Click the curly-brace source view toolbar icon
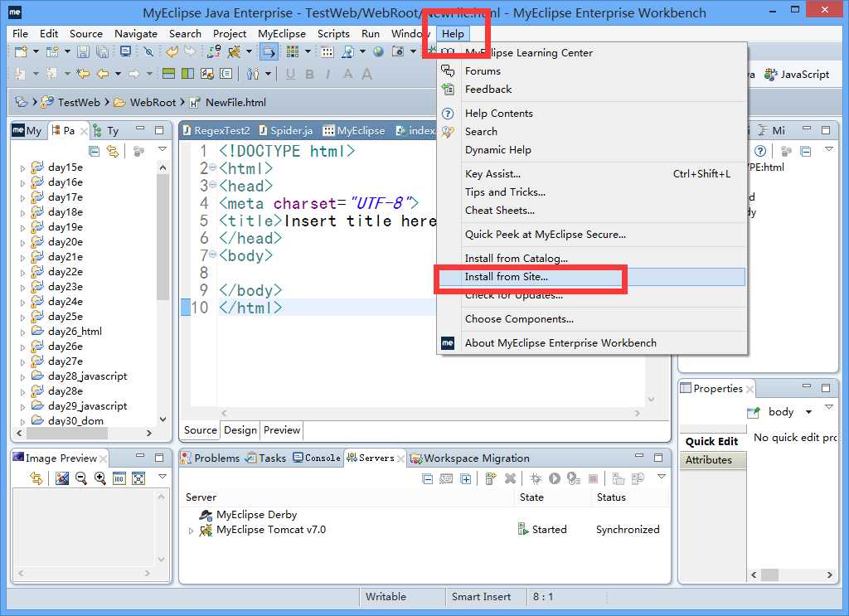The width and height of the screenshot is (849, 616). click(x=226, y=74)
